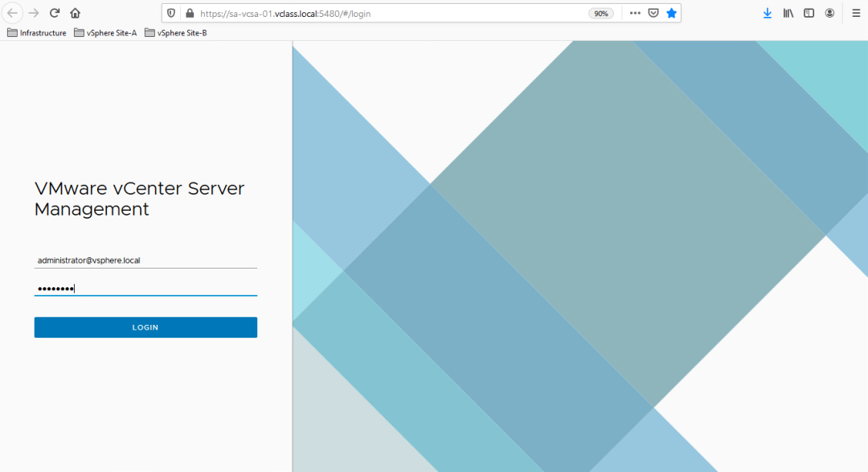Click the address bar URL
The width and height of the screenshot is (868, 472).
tap(285, 14)
